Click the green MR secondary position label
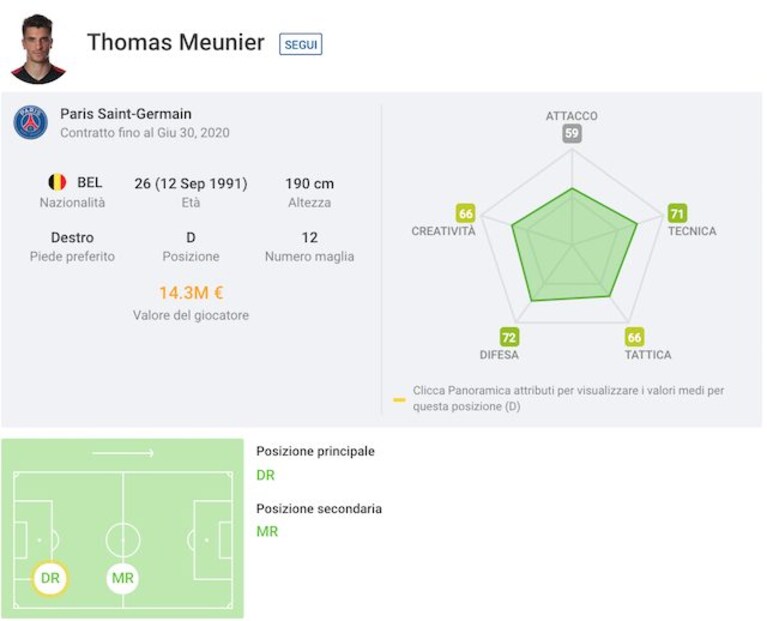 267,532
